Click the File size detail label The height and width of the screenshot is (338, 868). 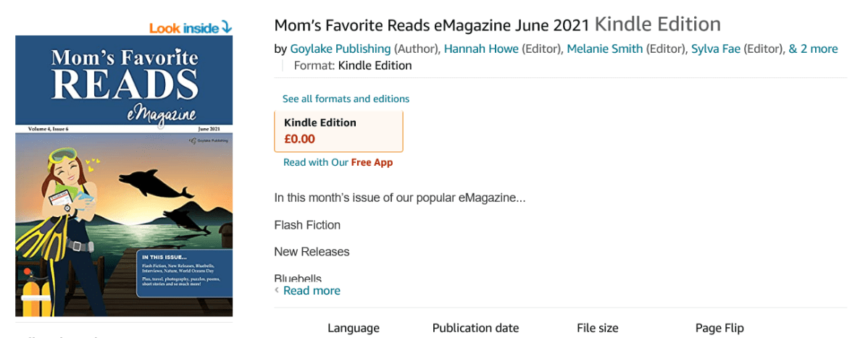pyautogui.click(x=597, y=328)
